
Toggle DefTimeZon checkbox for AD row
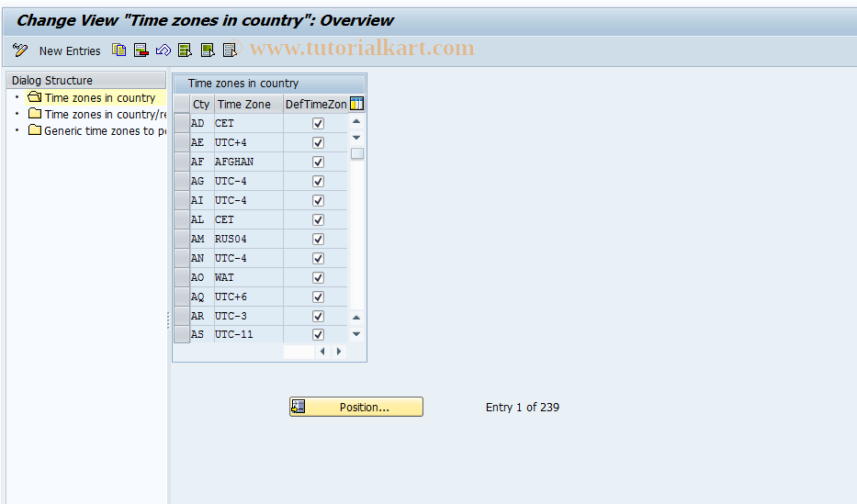point(318,123)
